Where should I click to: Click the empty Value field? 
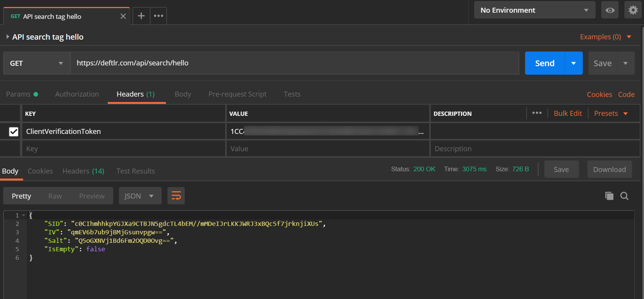(328, 149)
